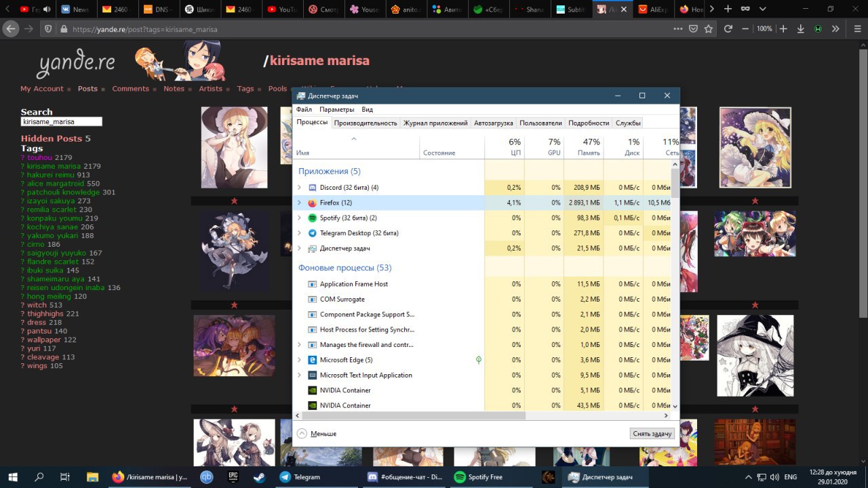Open qBittorrent from the taskbar
Screen dimensions: 868x488
click(207, 477)
